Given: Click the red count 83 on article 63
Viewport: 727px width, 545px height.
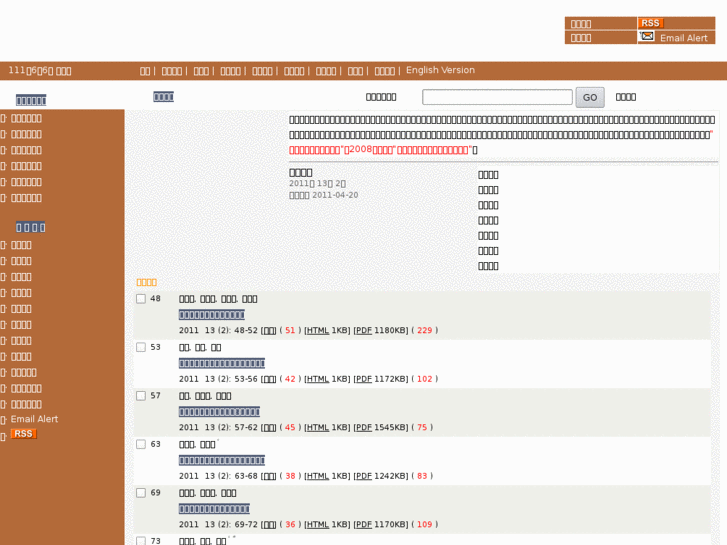Looking at the screenshot, I should 422,476.
